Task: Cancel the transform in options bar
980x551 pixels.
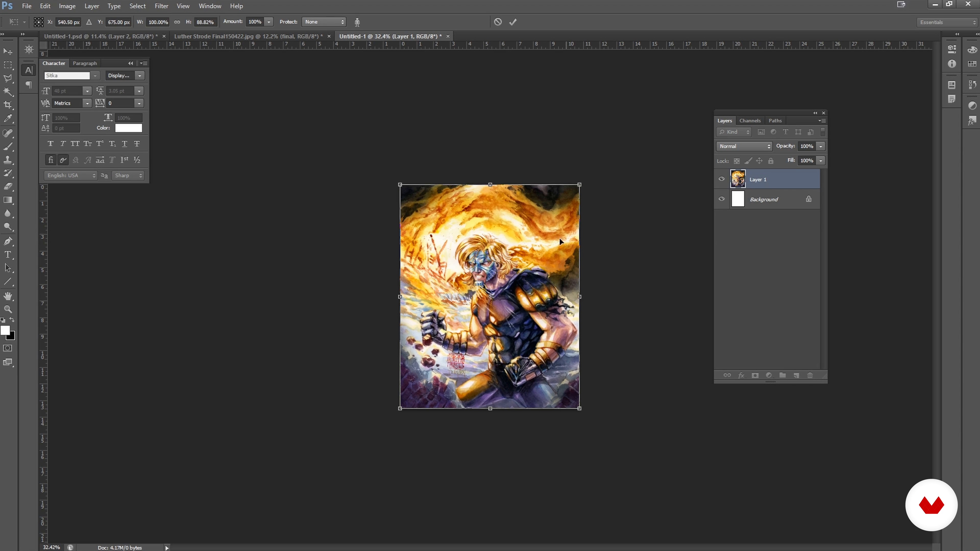Action: click(498, 22)
